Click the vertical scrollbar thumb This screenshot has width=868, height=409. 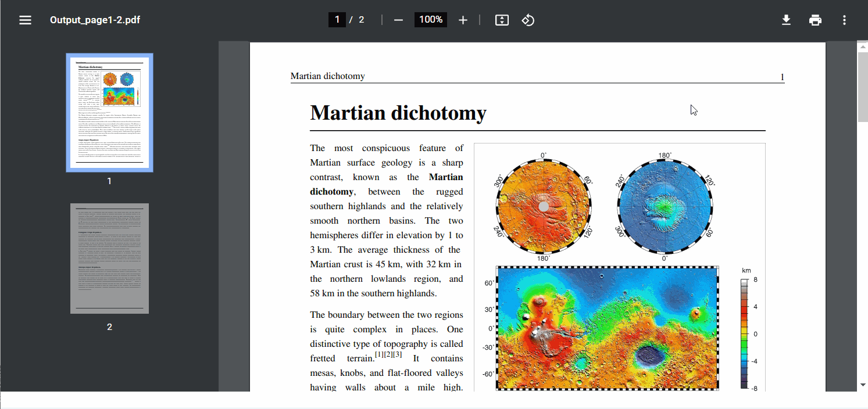863,87
